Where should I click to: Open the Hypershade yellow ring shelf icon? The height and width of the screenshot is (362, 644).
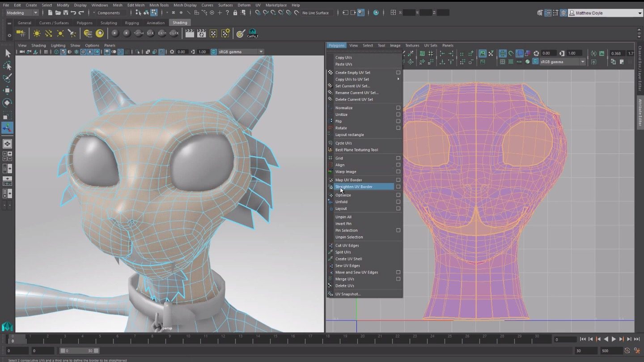tap(100, 33)
